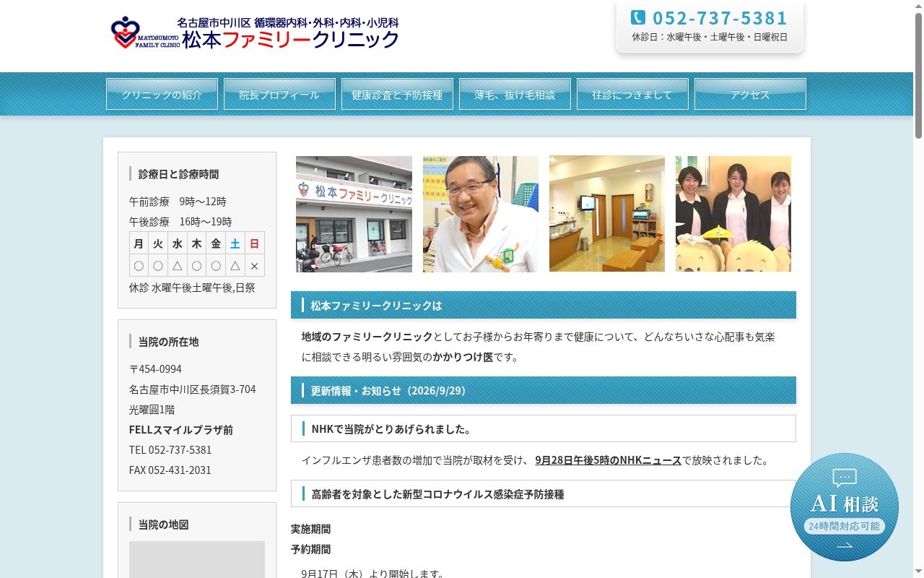Click the blue 土 column header
924x578 pixels.
point(235,243)
